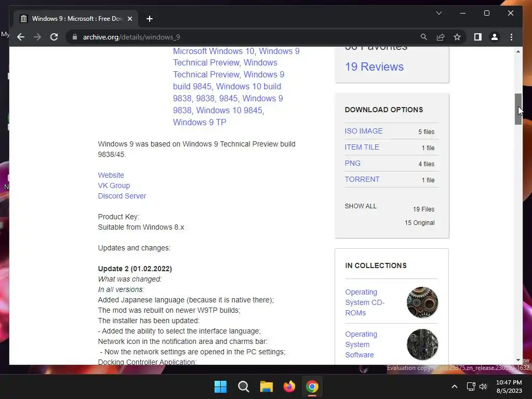Click the gears thumbnail for CD-ROMs collection

422,302
